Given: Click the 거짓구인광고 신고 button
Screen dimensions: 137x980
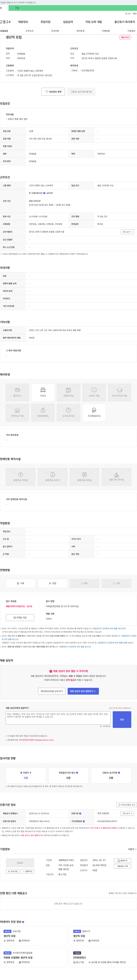Looking at the screenshot, I should click(127, 805).
